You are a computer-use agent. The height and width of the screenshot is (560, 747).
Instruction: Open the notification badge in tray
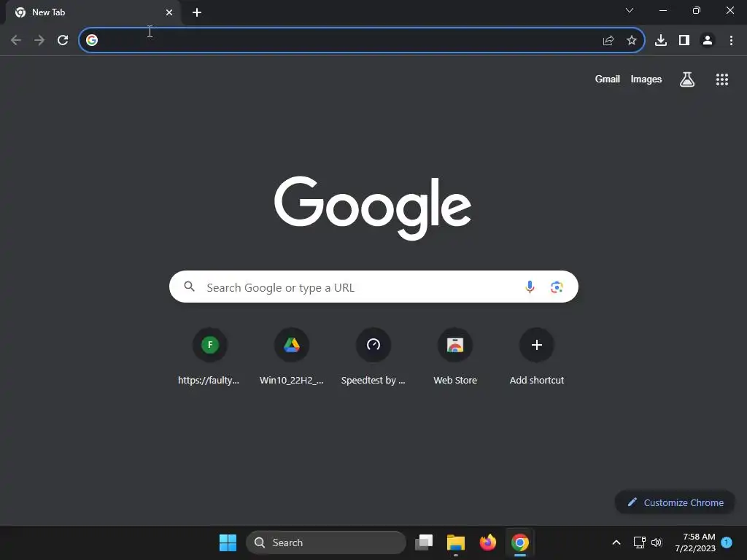727,542
